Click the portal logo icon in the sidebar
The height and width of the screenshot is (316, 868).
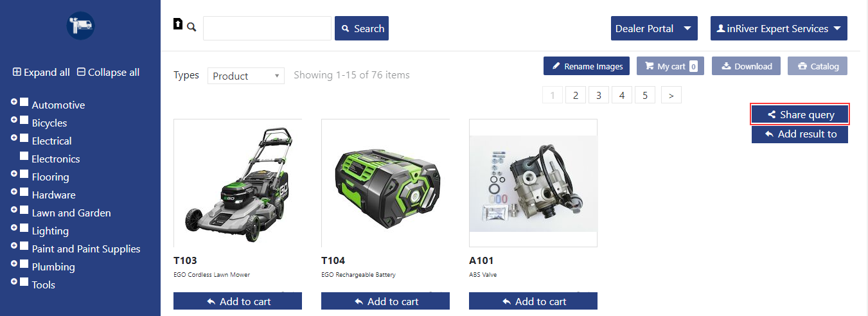tap(80, 26)
